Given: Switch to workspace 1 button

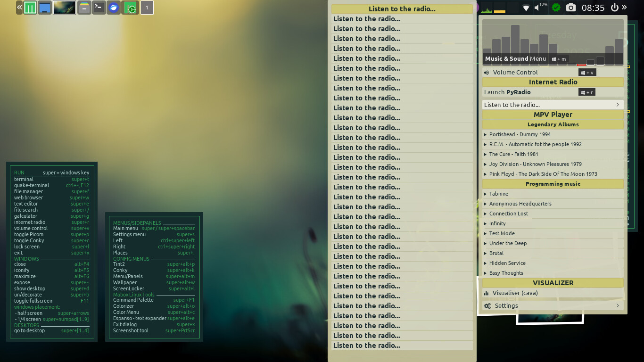Looking at the screenshot, I should [x=147, y=8].
